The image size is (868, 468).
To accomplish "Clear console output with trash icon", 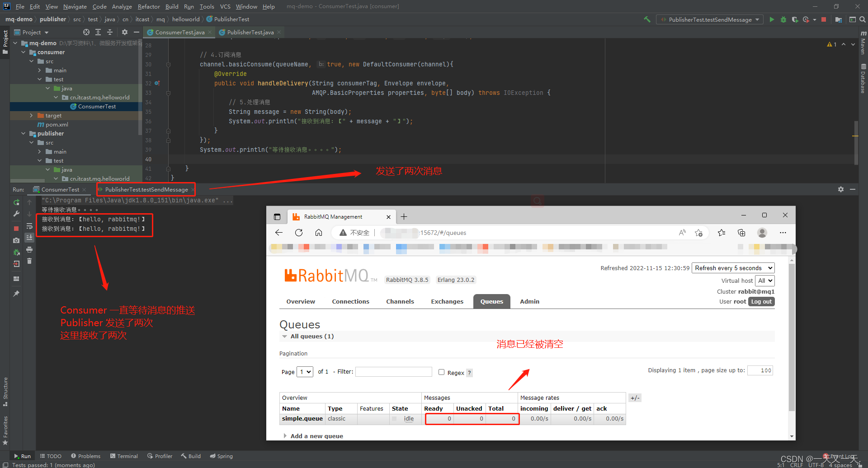I will point(29,261).
